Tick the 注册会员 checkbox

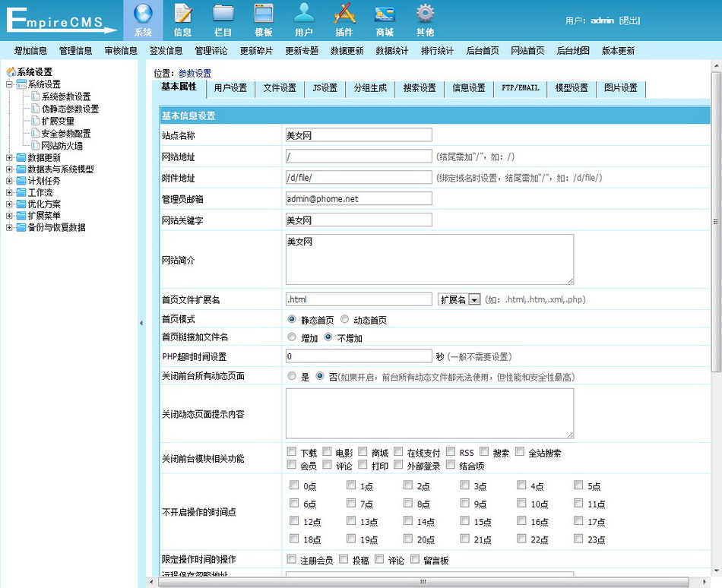[291, 559]
